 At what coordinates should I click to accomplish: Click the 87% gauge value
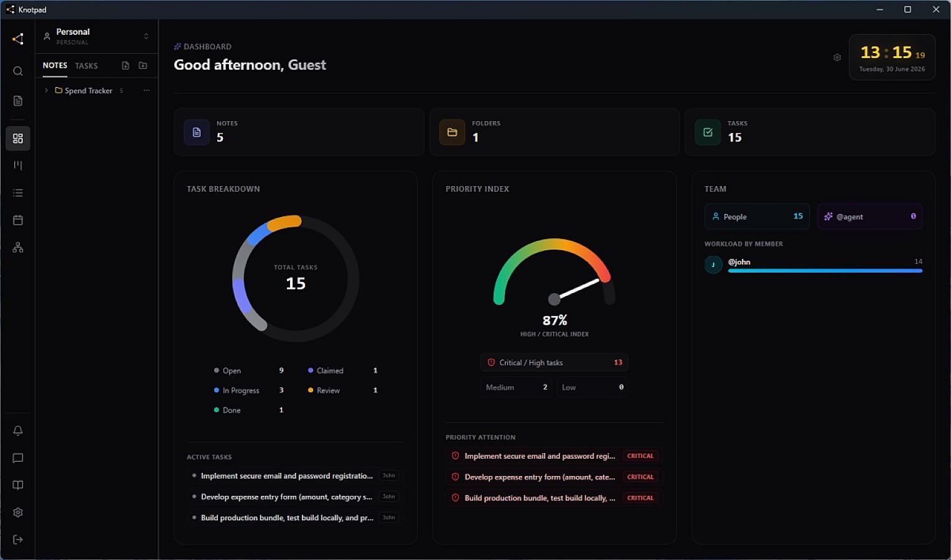pyautogui.click(x=555, y=320)
